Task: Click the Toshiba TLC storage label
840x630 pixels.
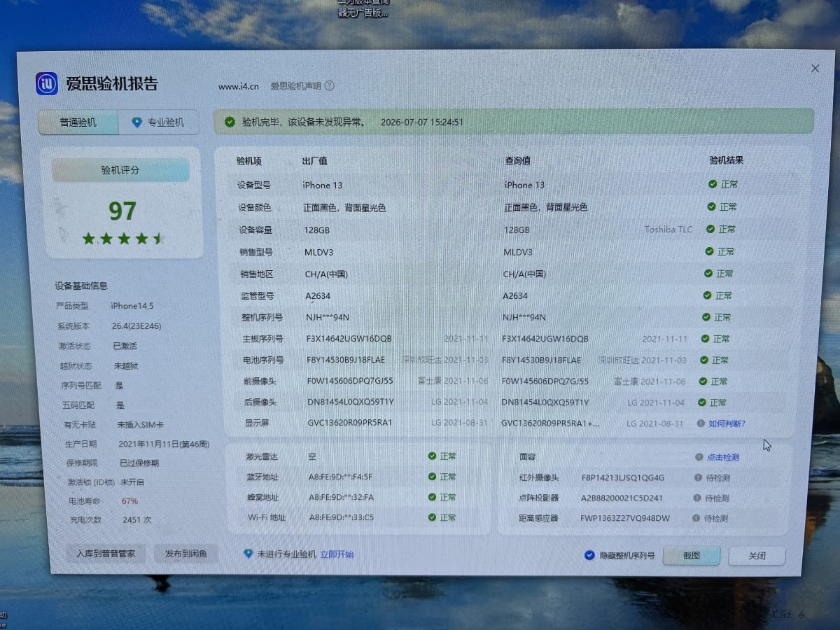Action: (668, 229)
